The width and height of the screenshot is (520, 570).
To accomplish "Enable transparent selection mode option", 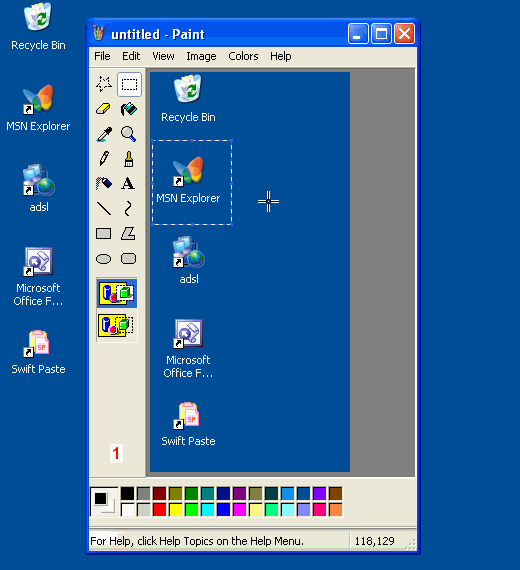I will click(117, 325).
